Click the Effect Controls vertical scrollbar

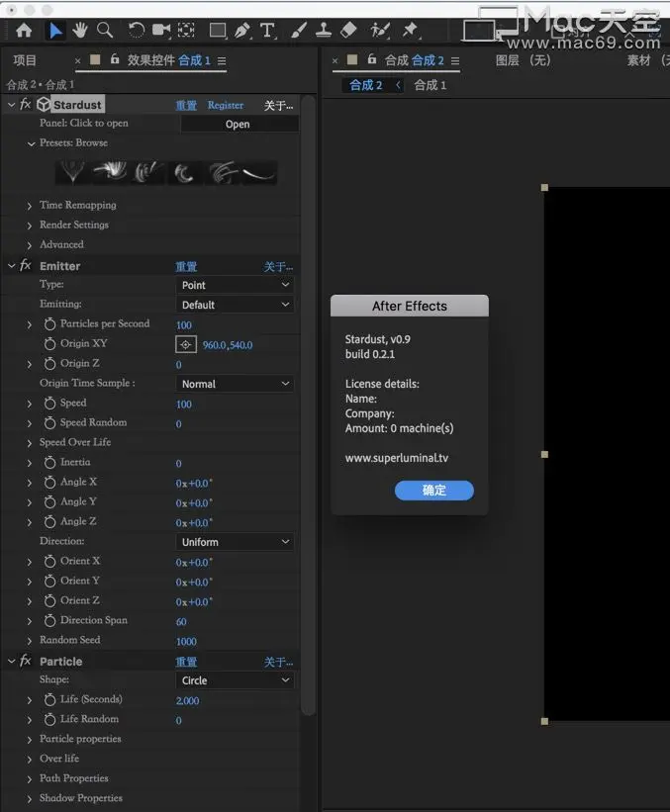click(x=309, y=404)
